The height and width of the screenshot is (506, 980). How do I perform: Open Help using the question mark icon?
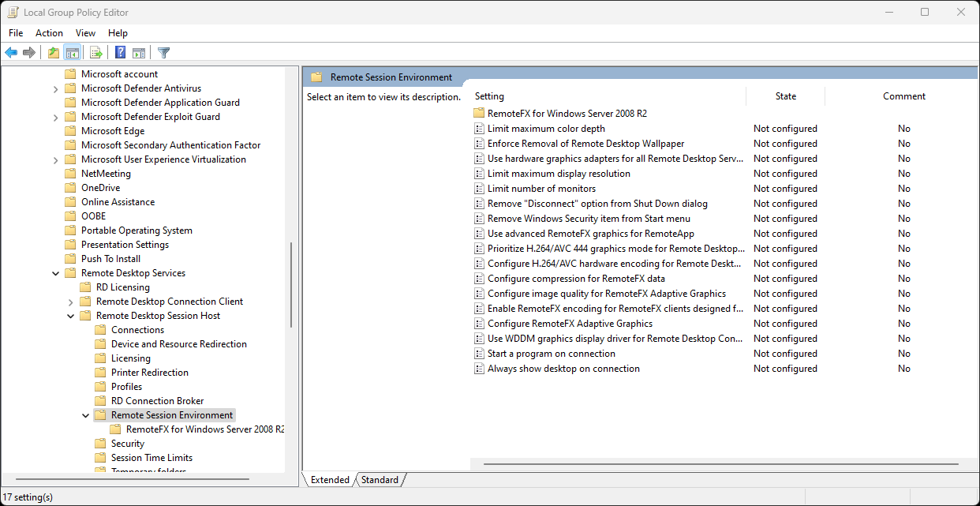(x=119, y=52)
